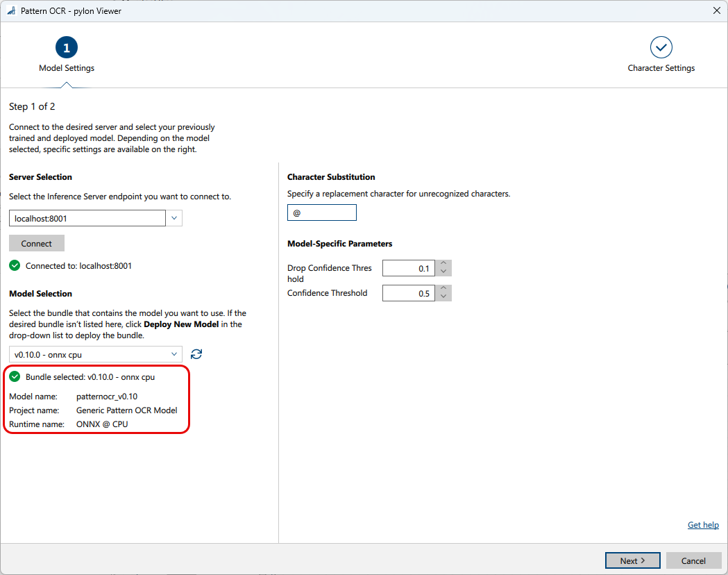
Task: Select the Model Settings step label
Action: point(67,68)
